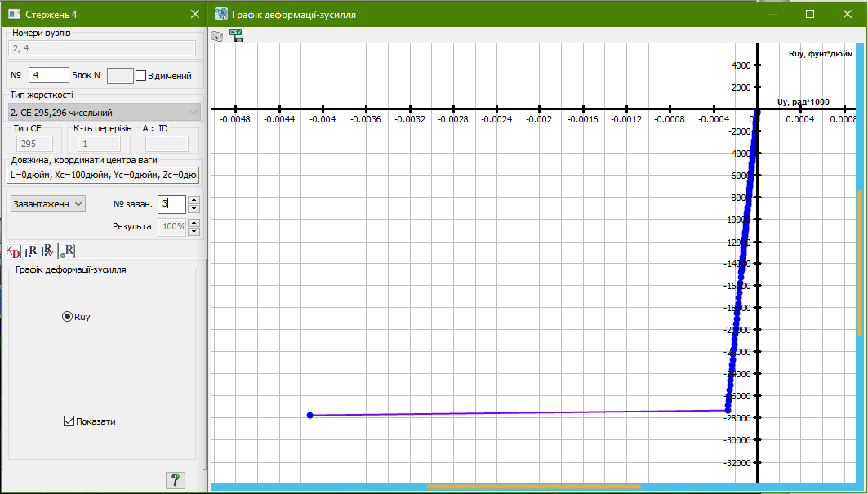The height and width of the screenshot is (494, 868).
Task: Select the R tab with green dot
Action: (x=68, y=251)
